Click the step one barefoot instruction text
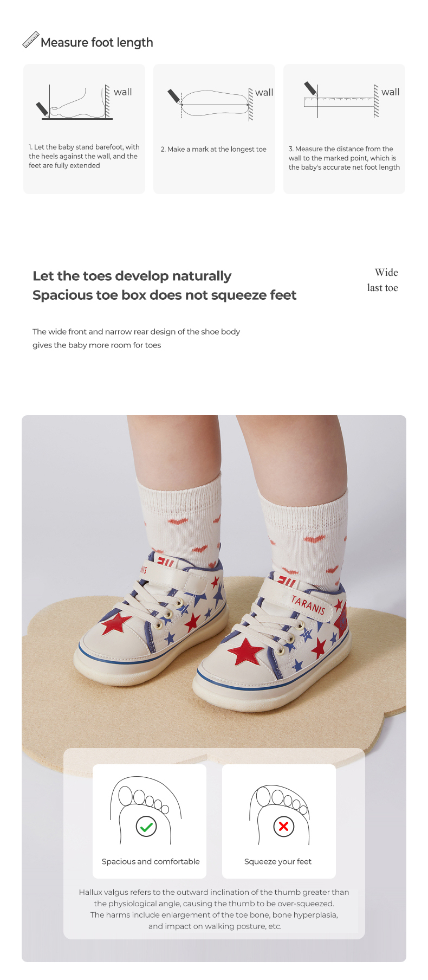Screen dimensions: 428x980 coord(84,156)
